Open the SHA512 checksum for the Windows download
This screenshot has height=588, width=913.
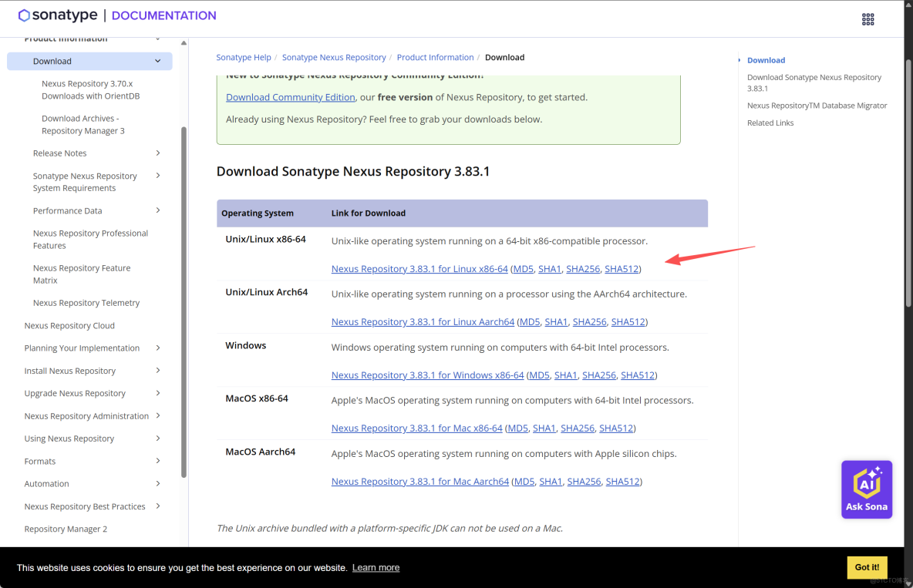[x=638, y=375]
